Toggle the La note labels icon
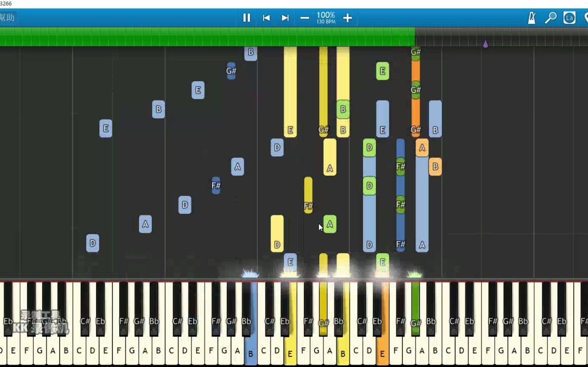Screen dimensions: 588x367 point(569,18)
